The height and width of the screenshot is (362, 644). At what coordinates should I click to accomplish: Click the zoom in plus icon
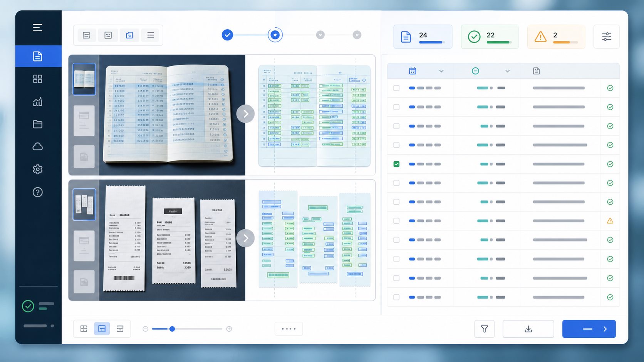(x=229, y=329)
